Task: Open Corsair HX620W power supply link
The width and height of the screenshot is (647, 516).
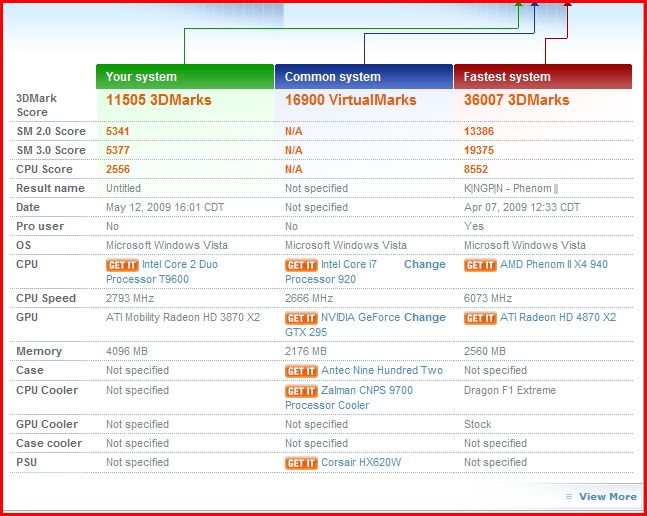Action: tap(361, 462)
